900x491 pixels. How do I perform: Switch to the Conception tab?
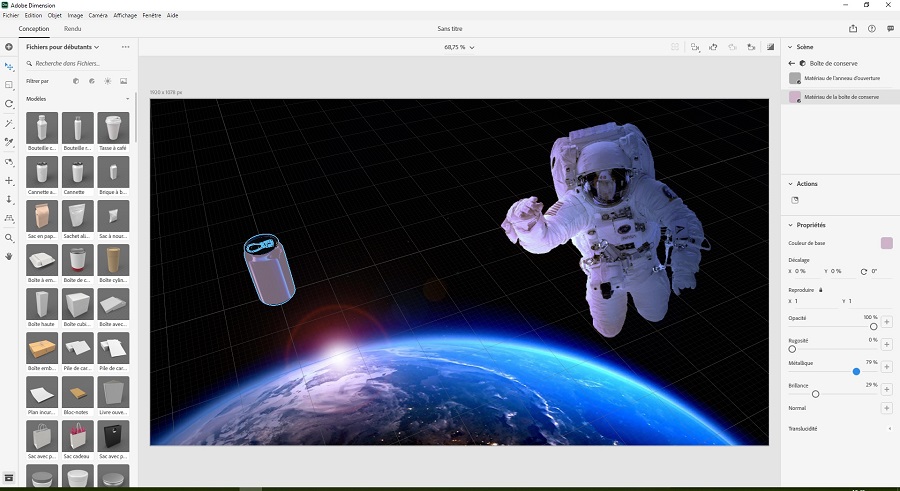(x=34, y=29)
